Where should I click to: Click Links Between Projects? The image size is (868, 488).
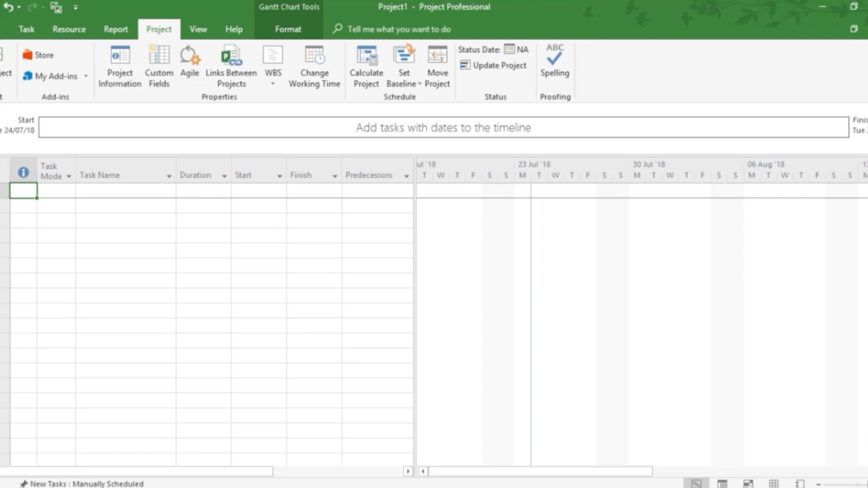[231, 66]
